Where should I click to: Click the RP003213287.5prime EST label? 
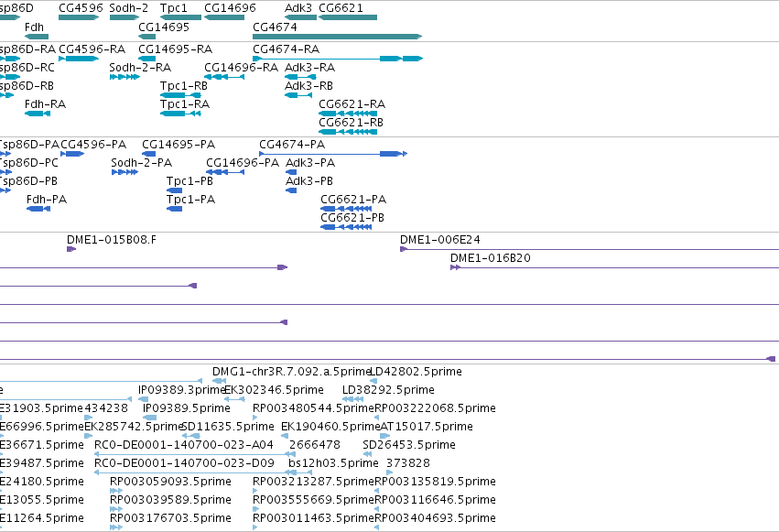point(313,482)
